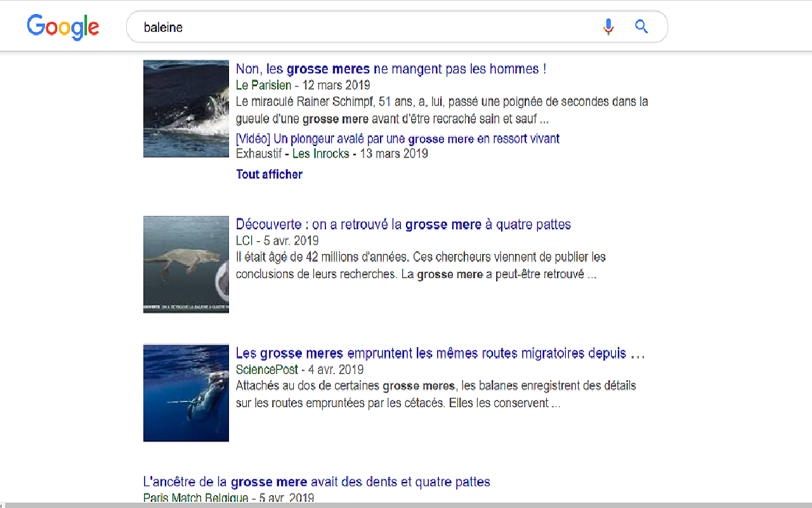The image size is (812, 508).
Task: Click snippet starting 'Il était âgé de 42 millions'
Action: 421,266
